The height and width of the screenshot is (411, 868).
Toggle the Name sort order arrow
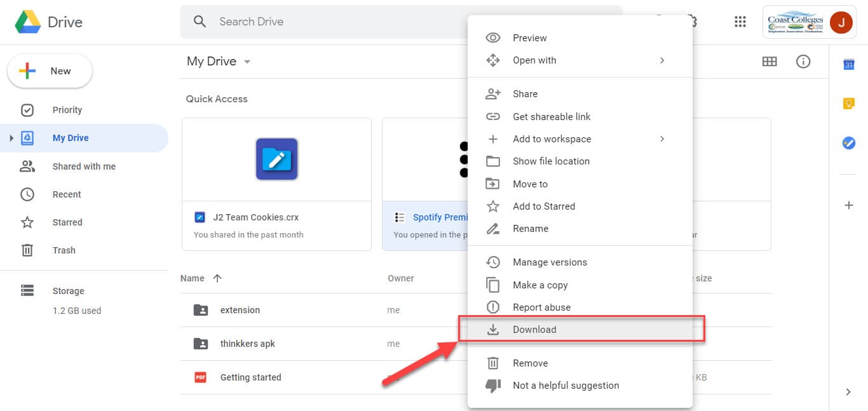[217, 278]
